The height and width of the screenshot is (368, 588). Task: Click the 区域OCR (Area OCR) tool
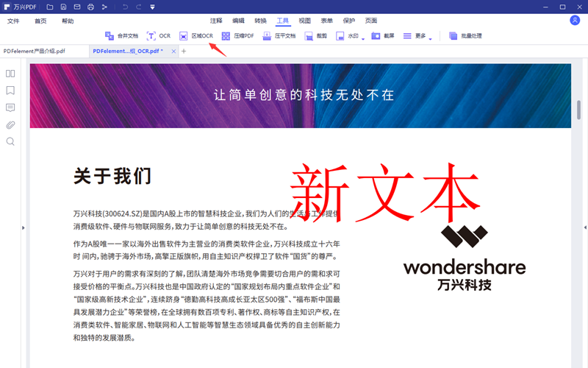click(x=196, y=35)
